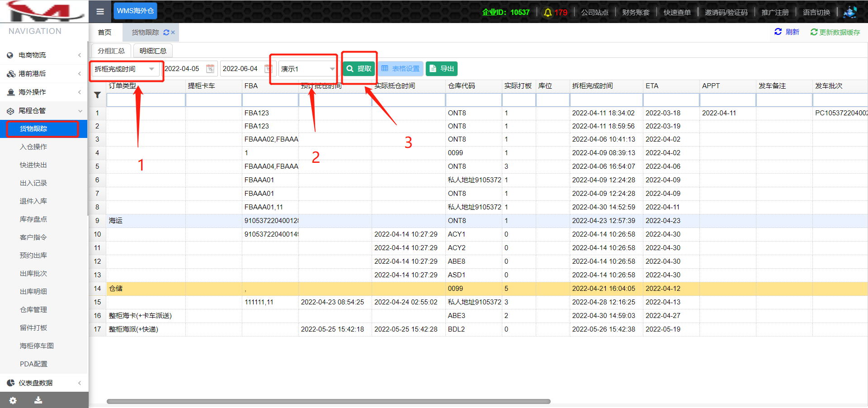Click the hamburger menu toggle icon
The width and height of the screenshot is (868, 408).
(x=100, y=12)
